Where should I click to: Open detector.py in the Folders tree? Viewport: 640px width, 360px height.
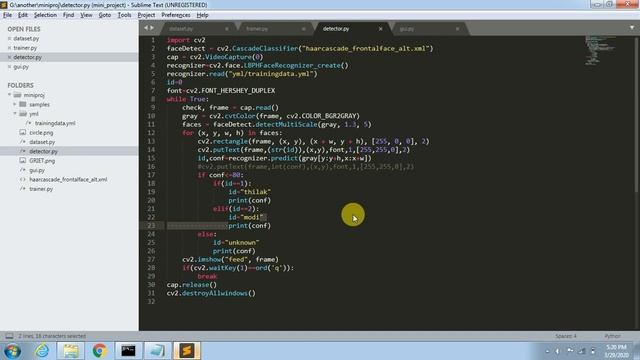tap(43, 151)
